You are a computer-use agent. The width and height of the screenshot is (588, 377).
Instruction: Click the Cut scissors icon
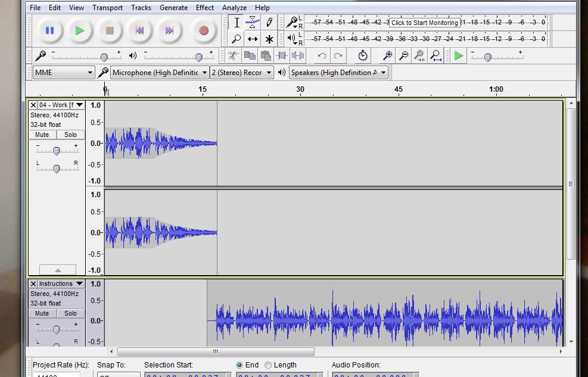pyautogui.click(x=233, y=56)
